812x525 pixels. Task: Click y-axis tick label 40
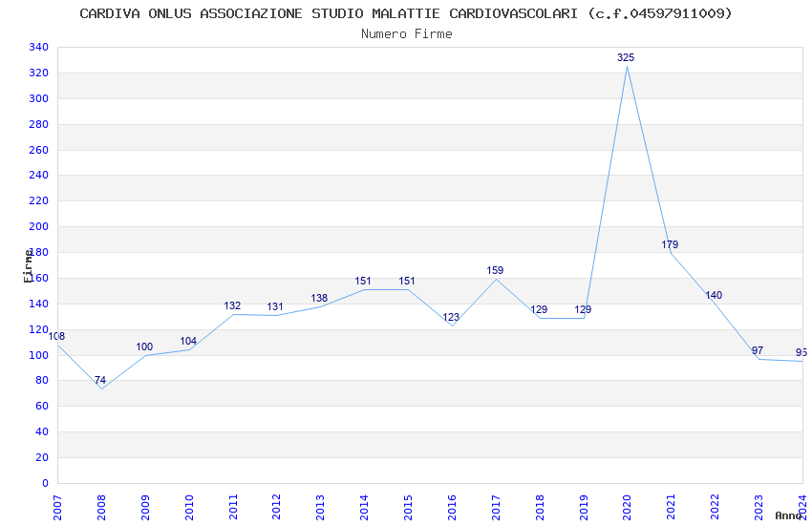[42, 431]
